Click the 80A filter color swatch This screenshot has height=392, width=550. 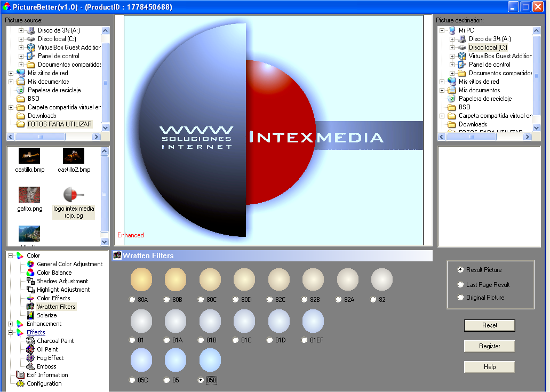coord(141,279)
